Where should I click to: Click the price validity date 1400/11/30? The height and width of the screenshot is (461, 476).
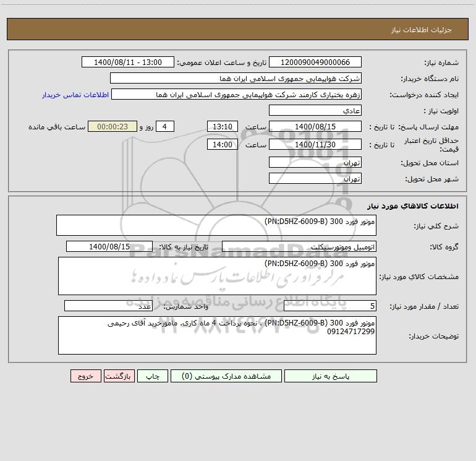315,144
